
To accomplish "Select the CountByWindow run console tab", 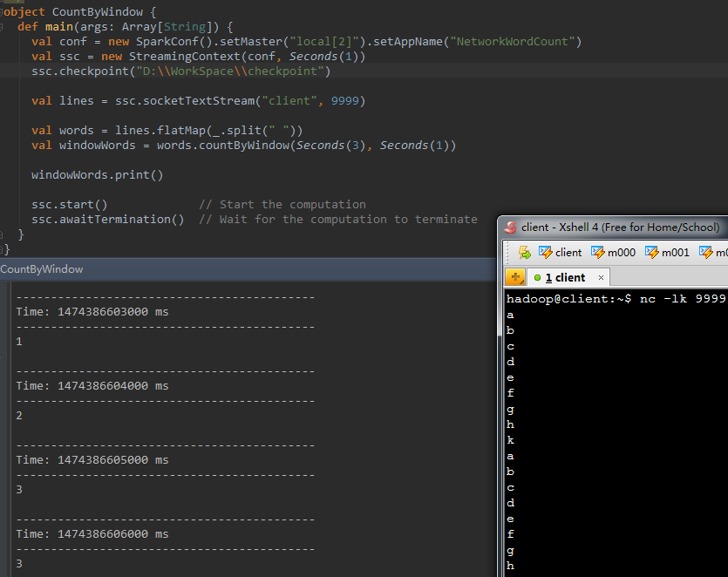I will tap(42, 269).
